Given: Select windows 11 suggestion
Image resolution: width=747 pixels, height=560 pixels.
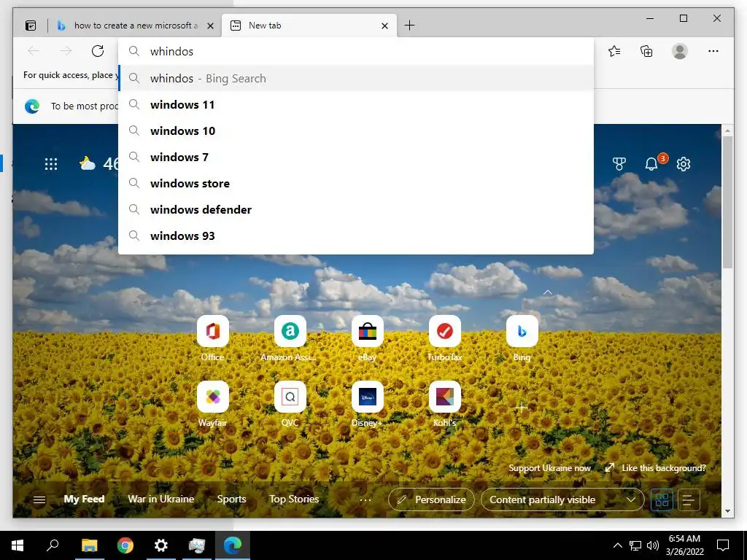Looking at the screenshot, I should pyautogui.click(x=356, y=105).
